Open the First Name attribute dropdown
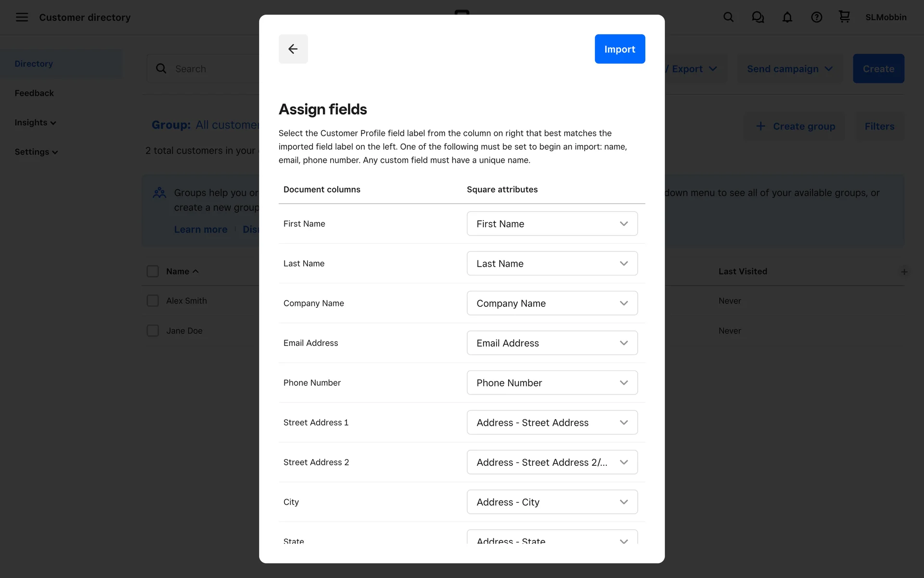924x578 pixels. click(552, 223)
